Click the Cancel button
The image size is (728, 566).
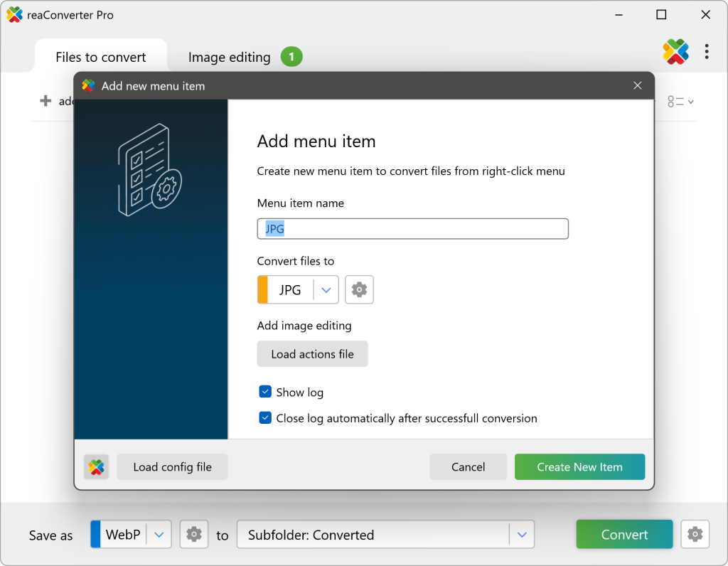(x=468, y=467)
